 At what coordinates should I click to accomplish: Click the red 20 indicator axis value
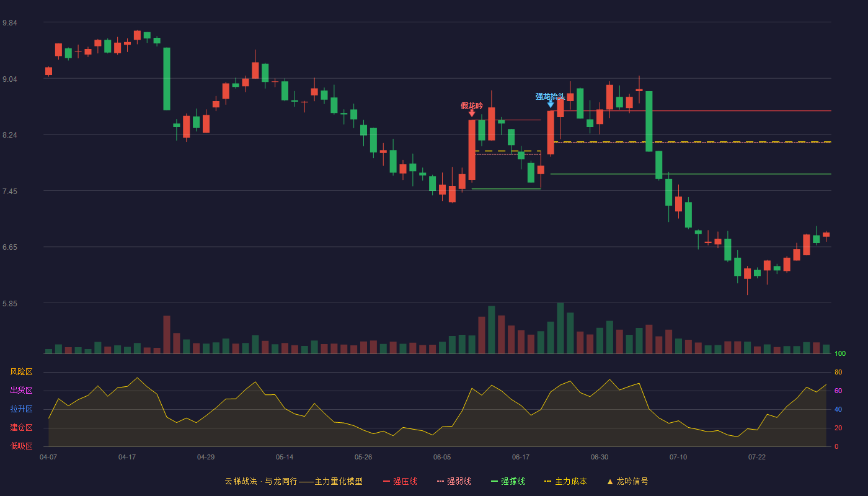click(838, 428)
